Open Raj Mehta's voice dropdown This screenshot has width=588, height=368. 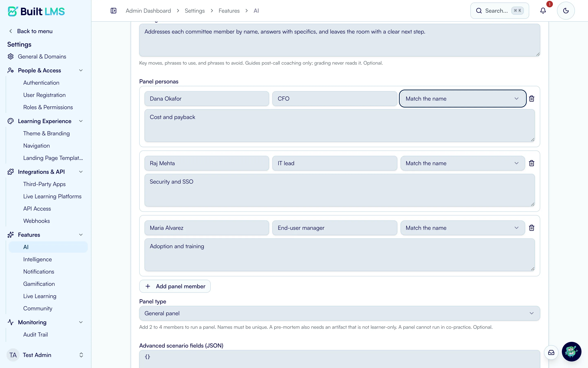[463, 163]
